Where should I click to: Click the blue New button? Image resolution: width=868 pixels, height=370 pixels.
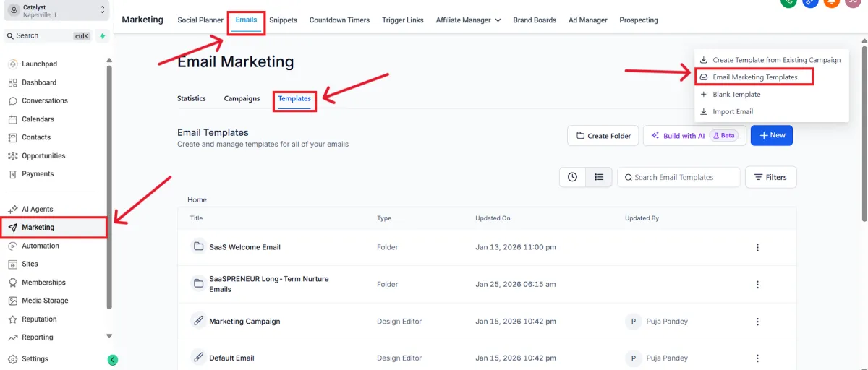pyautogui.click(x=772, y=135)
